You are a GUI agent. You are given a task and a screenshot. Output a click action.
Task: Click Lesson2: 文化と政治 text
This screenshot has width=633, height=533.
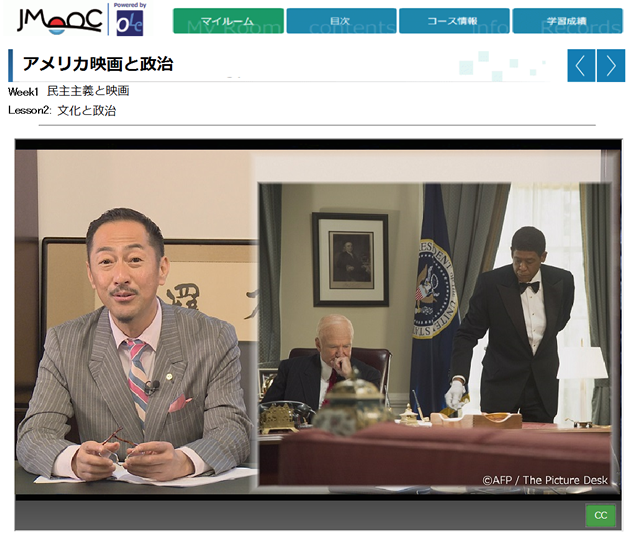[62, 110]
